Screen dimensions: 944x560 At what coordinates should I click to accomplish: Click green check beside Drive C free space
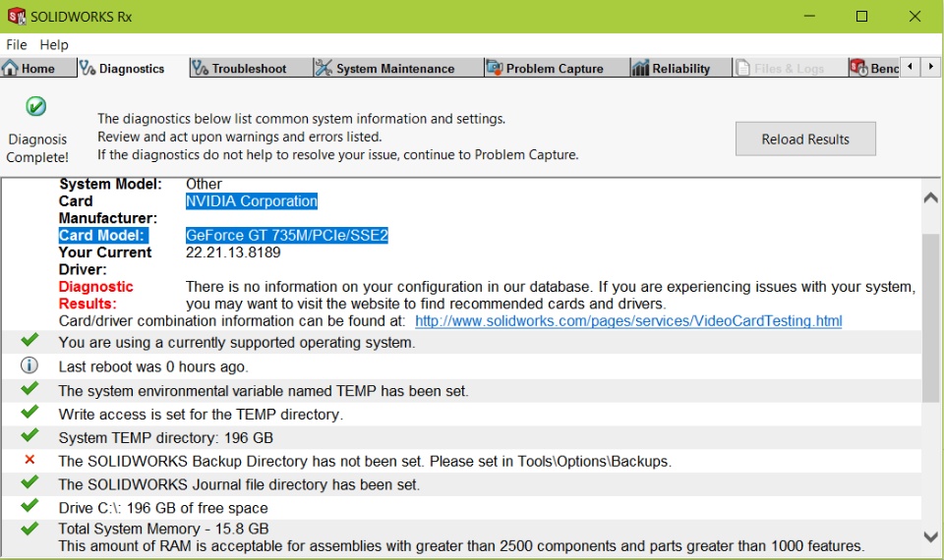[29, 506]
